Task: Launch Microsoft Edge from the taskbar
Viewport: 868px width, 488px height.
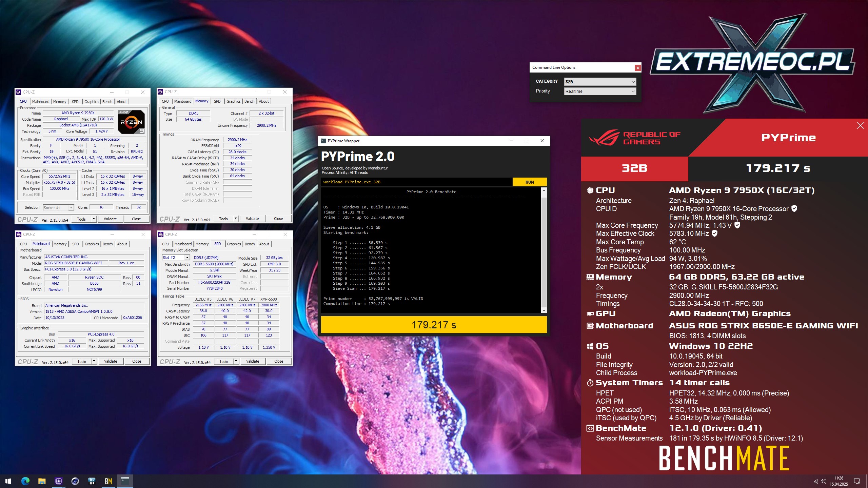Action: pyautogui.click(x=25, y=481)
